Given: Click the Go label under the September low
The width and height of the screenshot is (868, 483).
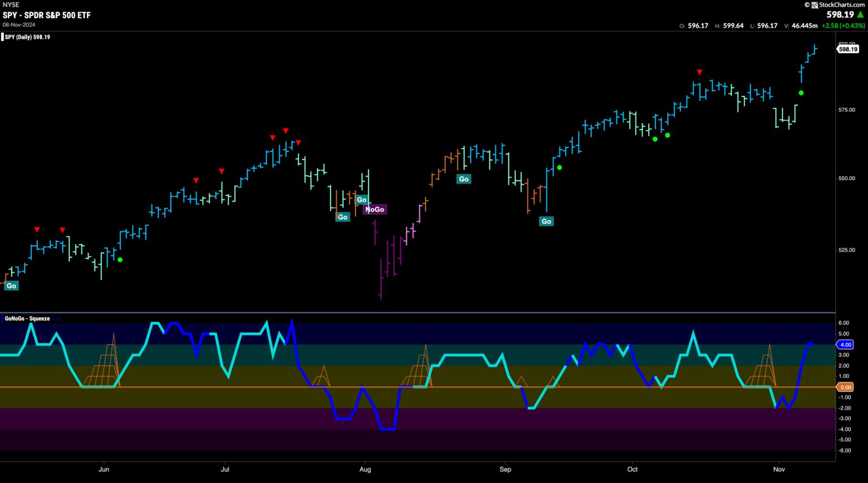Looking at the screenshot, I should (x=546, y=221).
